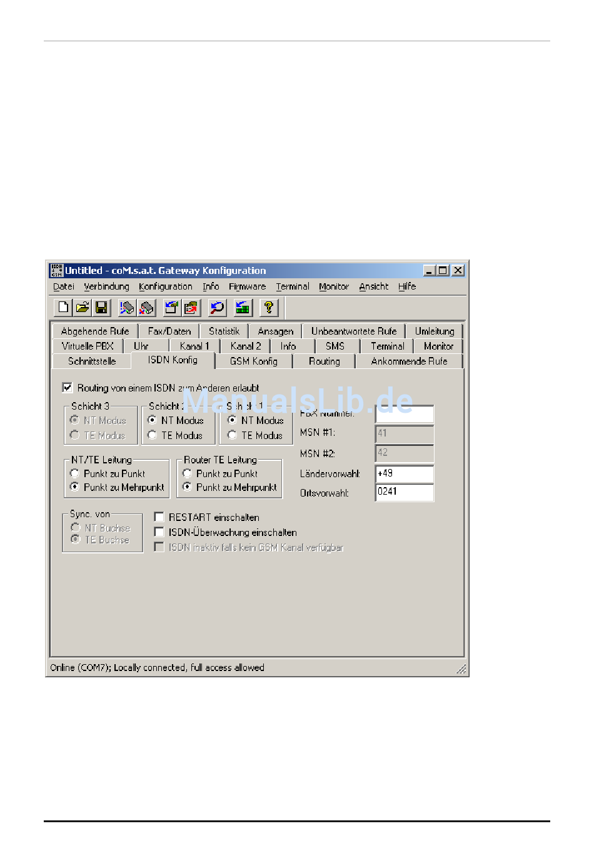Viewport: 594px width, 868px height.
Task: Click the New file toolbar icon
Action: [x=63, y=307]
